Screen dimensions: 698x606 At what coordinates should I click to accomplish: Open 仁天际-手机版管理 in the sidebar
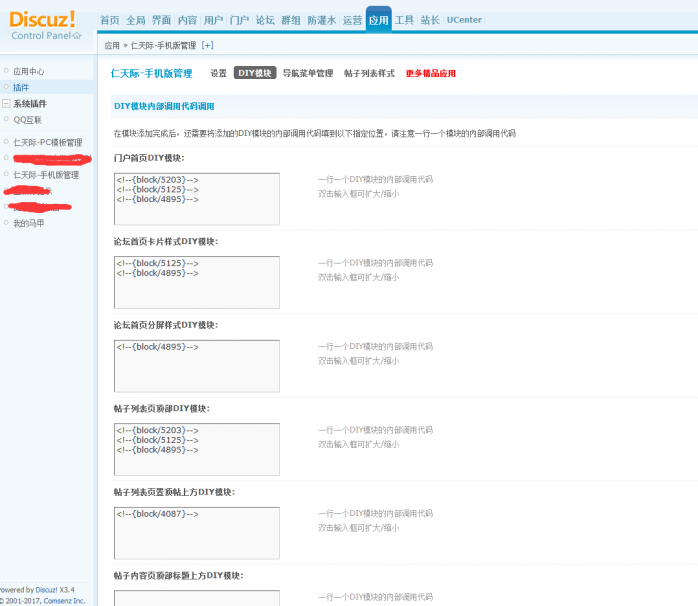(46, 175)
